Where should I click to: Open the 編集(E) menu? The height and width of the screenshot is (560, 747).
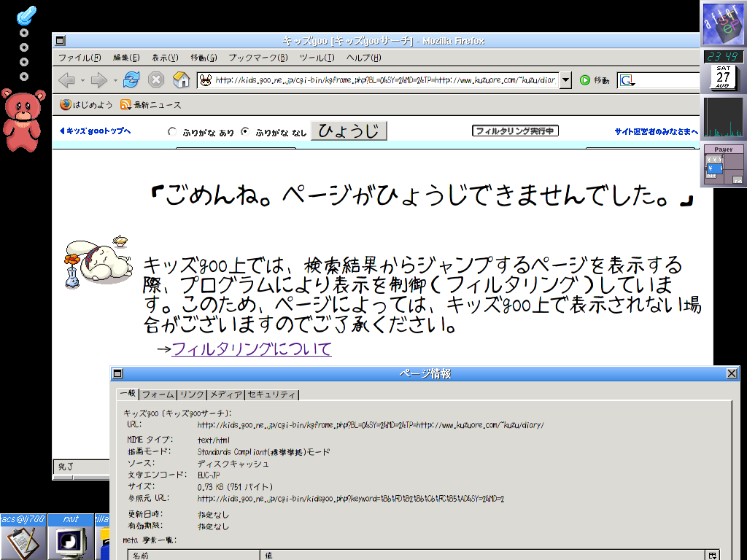click(x=126, y=58)
